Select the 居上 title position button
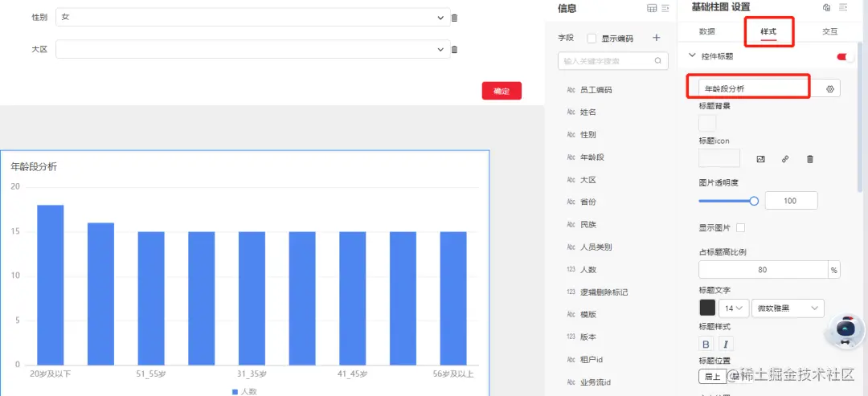Viewport: 868px width, 396px height. 712,377
